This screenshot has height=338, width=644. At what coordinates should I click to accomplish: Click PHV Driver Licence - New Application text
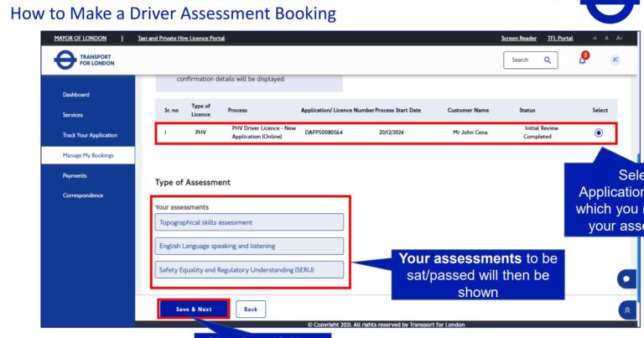[x=263, y=133]
